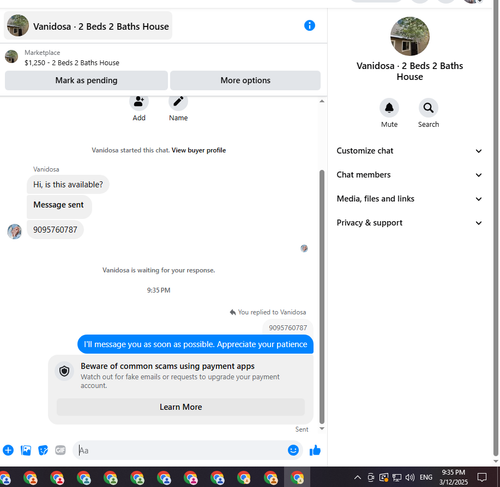Screen dimensions: 500x487
Task: Open Windows notification center
Action: pos(482,477)
